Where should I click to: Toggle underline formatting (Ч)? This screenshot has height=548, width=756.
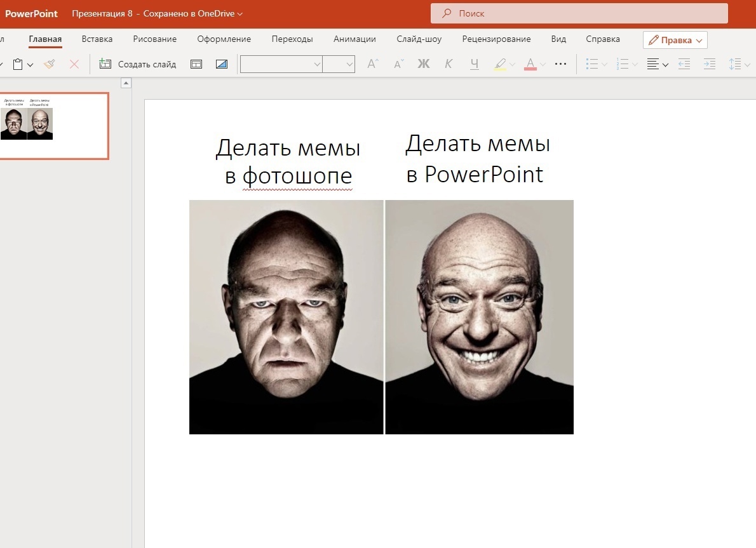point(474,64)
